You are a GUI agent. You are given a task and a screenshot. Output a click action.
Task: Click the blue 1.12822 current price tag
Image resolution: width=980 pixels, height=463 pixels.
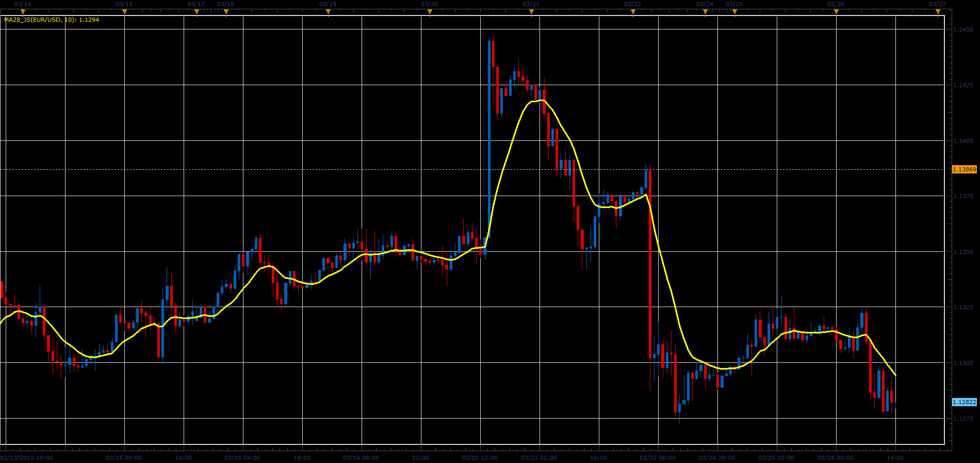click(964, 402)
